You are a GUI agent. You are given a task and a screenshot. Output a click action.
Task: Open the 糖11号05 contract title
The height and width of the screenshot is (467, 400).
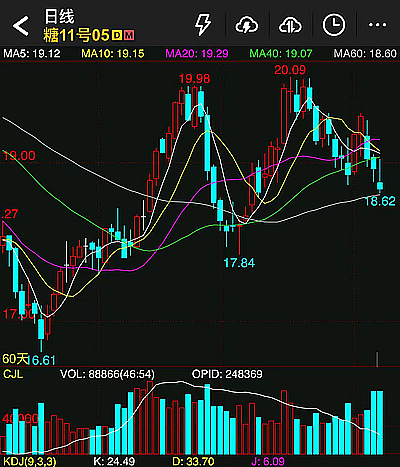[x=76, y=35]
